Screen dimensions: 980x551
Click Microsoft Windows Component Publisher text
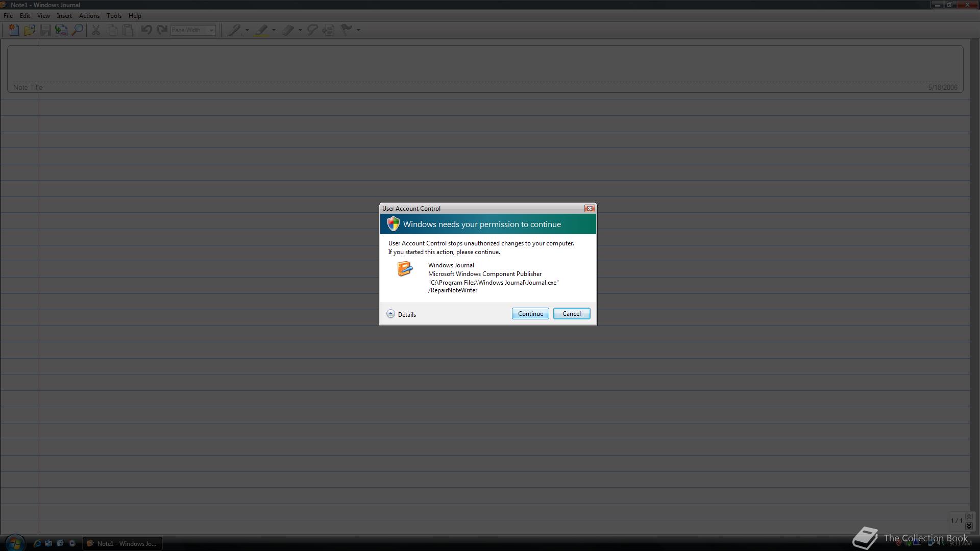point(485,274)
